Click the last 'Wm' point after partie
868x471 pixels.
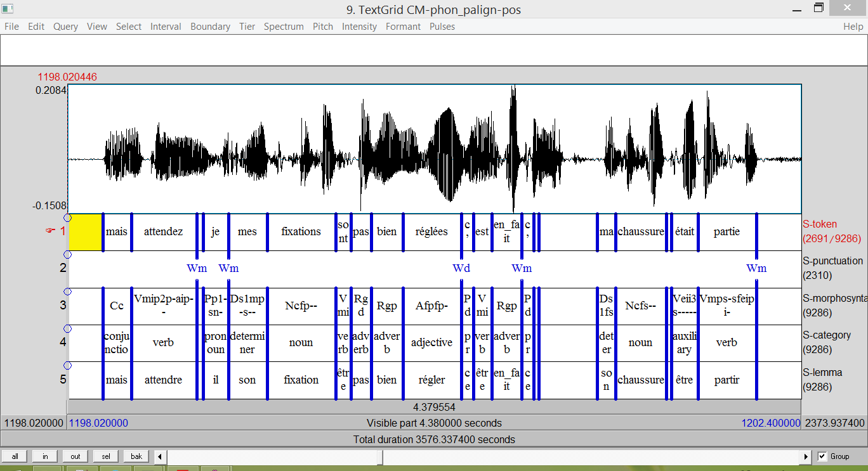pyautogui.click(x=756, y=268)
